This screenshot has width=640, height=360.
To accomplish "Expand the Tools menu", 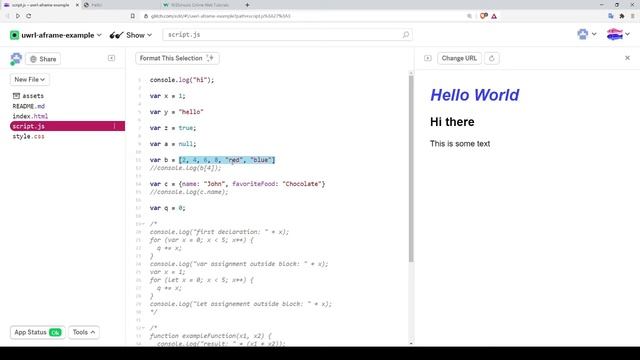I will click(84, 332).
